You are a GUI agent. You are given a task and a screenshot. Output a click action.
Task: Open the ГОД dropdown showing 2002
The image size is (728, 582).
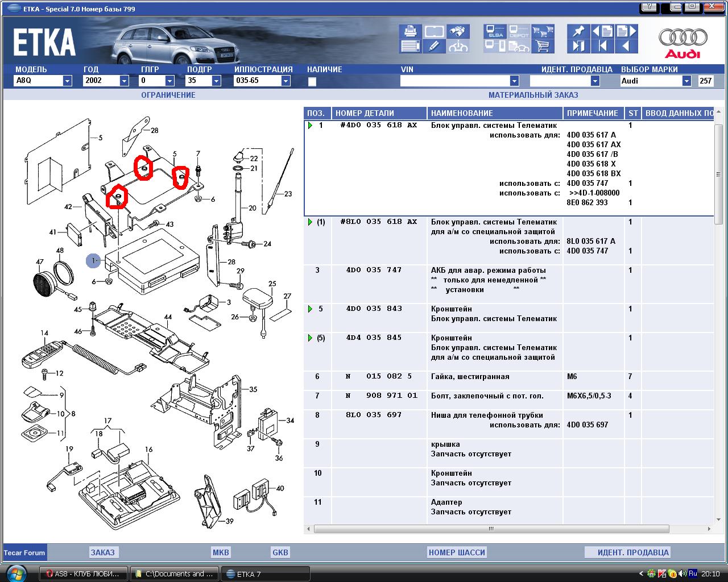124,81
